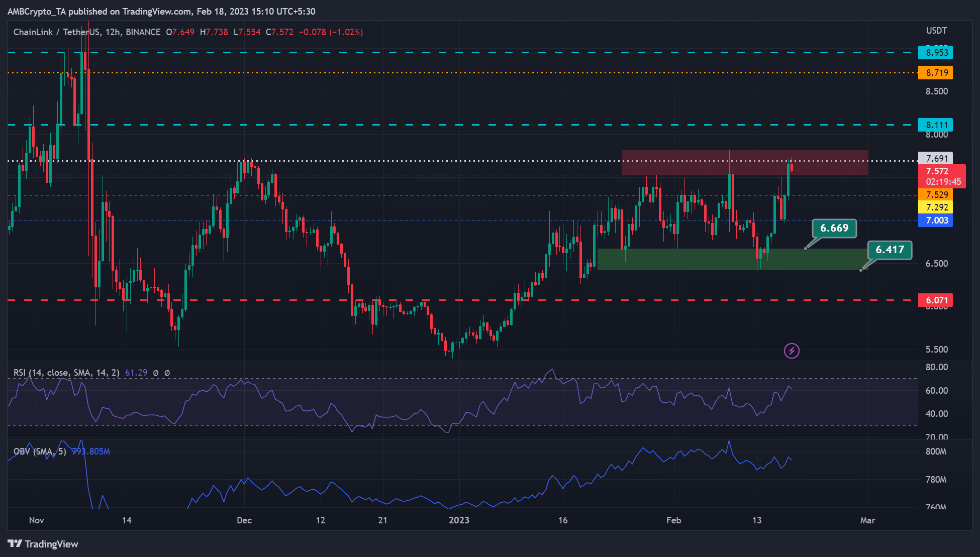Viewport: 980px width, 557px height.
Task: Open the TradingView logo menu
Action: [43, 544]
